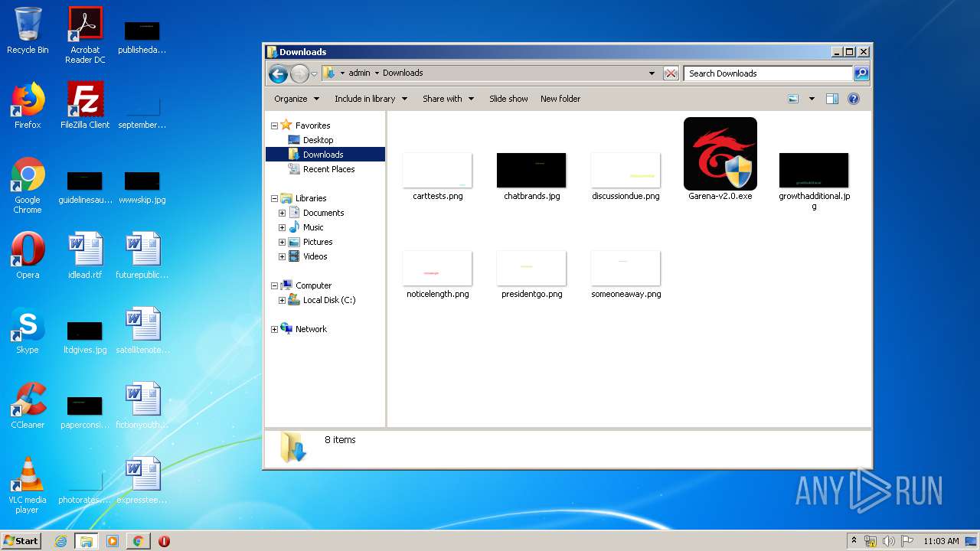Viewport: 980px width, 551px height.
Task: Open Google Chrome desktop shortcut
Action: click(28, 185)
